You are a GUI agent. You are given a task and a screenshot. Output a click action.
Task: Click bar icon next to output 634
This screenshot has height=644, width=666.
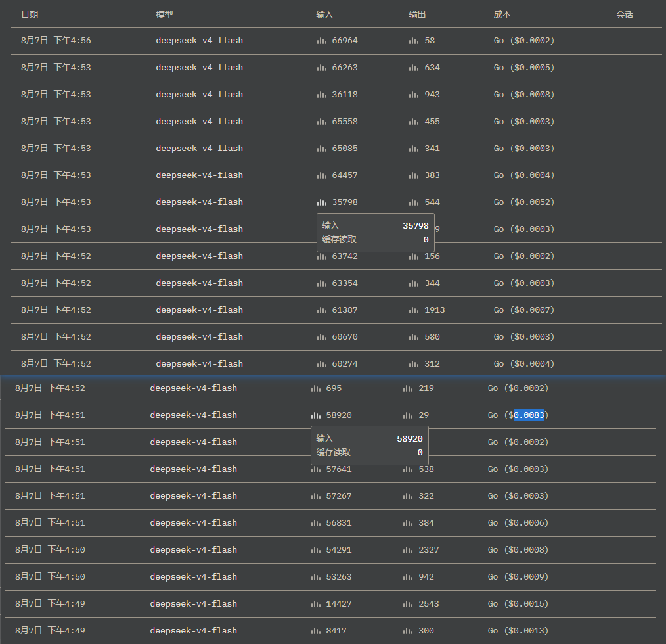[414, 68]
